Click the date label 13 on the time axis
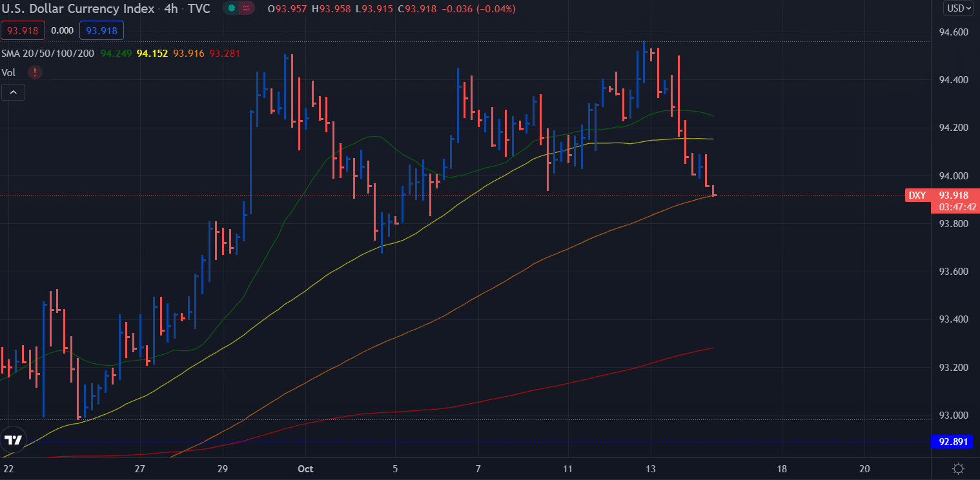980x480 pixels. point(651,468)
